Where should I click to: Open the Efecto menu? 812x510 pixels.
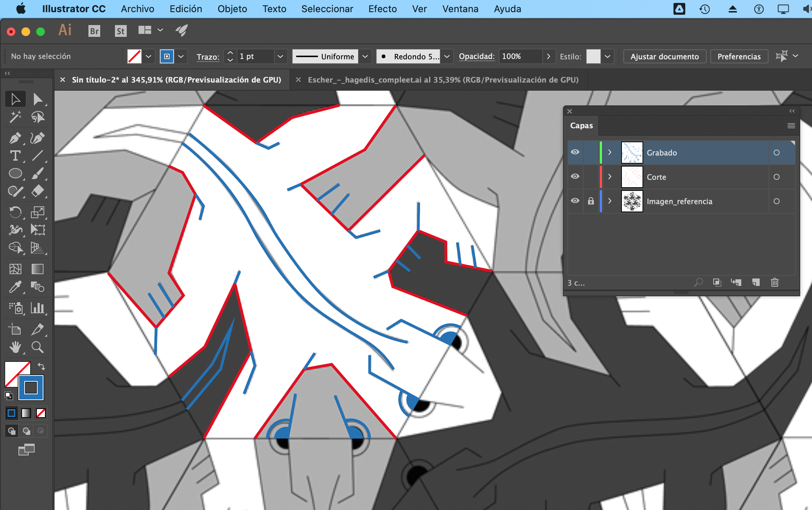click(382, 9)
